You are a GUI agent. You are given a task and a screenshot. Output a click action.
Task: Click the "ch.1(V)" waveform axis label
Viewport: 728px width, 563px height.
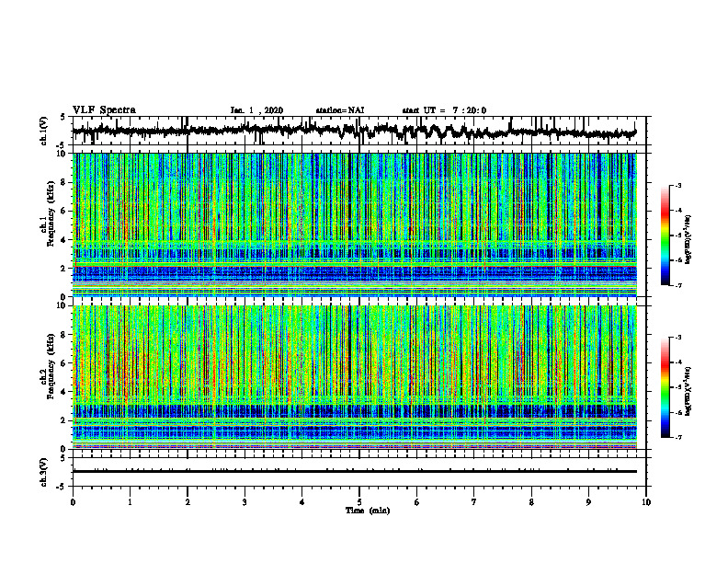click(x=44, y=131)
